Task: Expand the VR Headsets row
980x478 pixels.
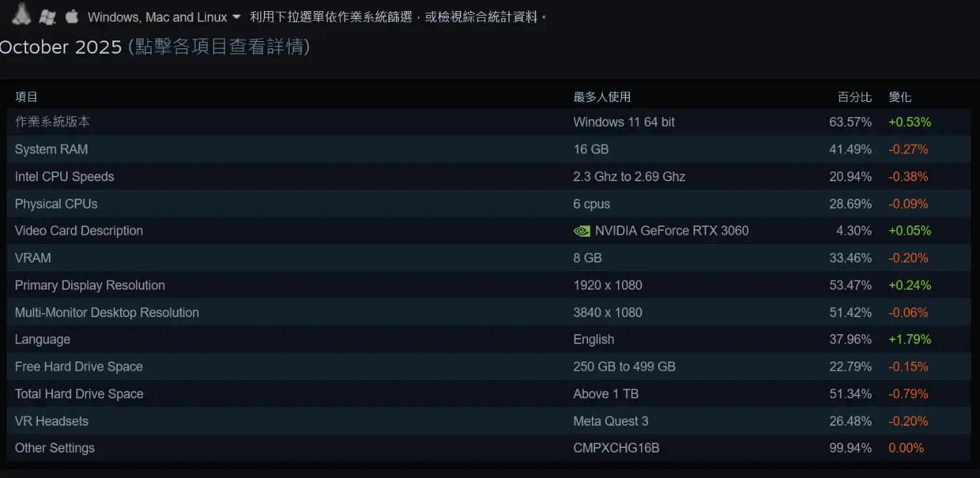Action: 52,421
